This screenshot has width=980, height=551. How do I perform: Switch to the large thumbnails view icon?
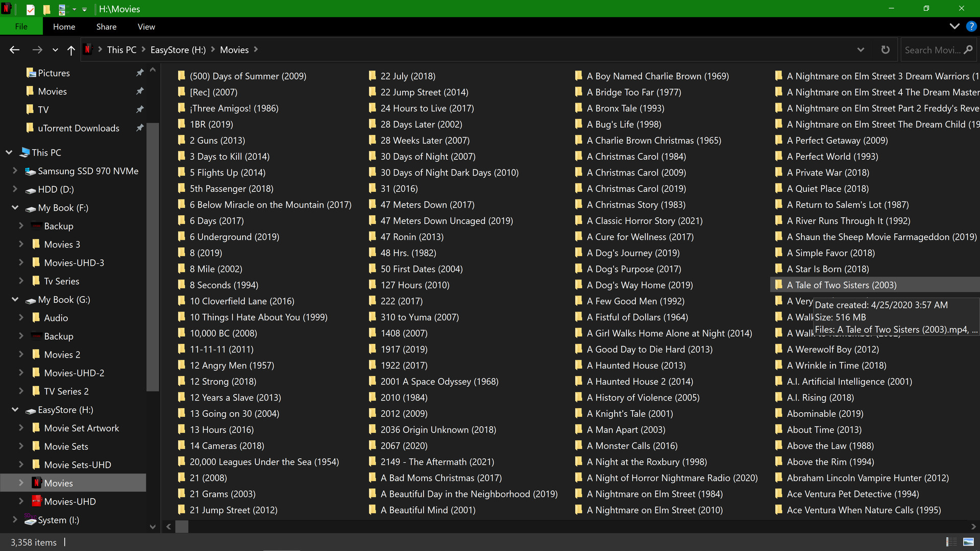pos(968,542)
